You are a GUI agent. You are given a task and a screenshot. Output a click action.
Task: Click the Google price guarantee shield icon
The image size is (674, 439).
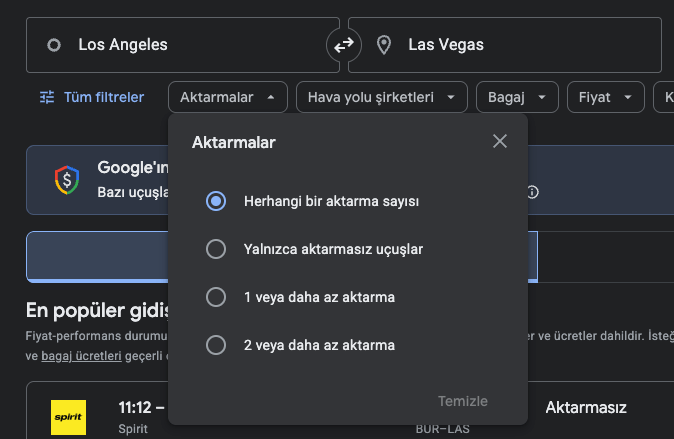(66, 180)
